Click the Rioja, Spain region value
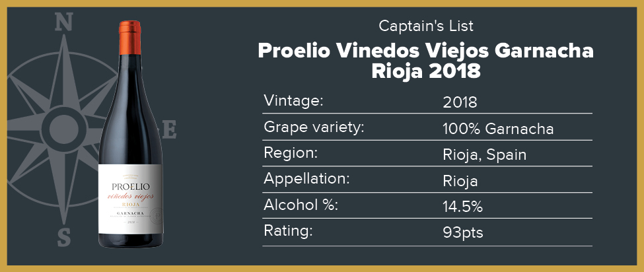Screen dimensions: 644x272 point(485,156)
